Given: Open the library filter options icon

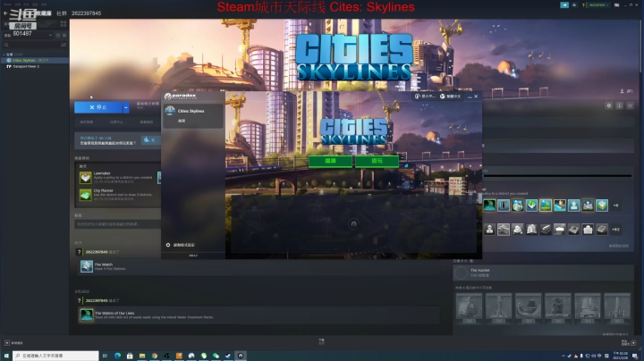Looking at the screenshot, I should (64, 45).
